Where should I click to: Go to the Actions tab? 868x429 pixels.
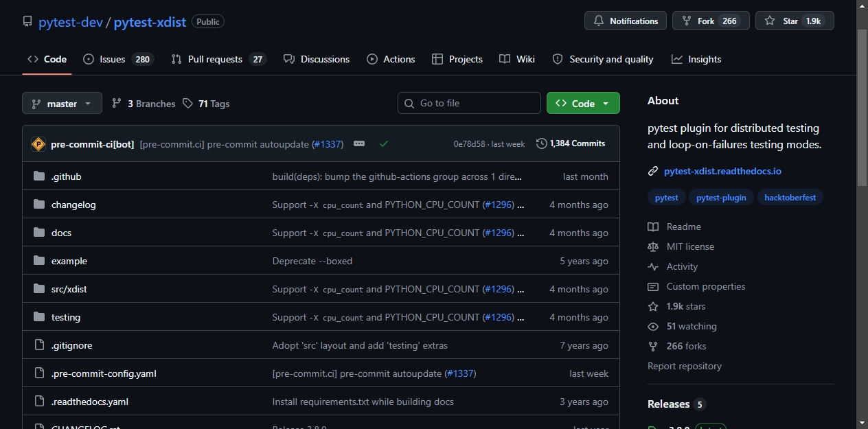(x=391, y=59)
